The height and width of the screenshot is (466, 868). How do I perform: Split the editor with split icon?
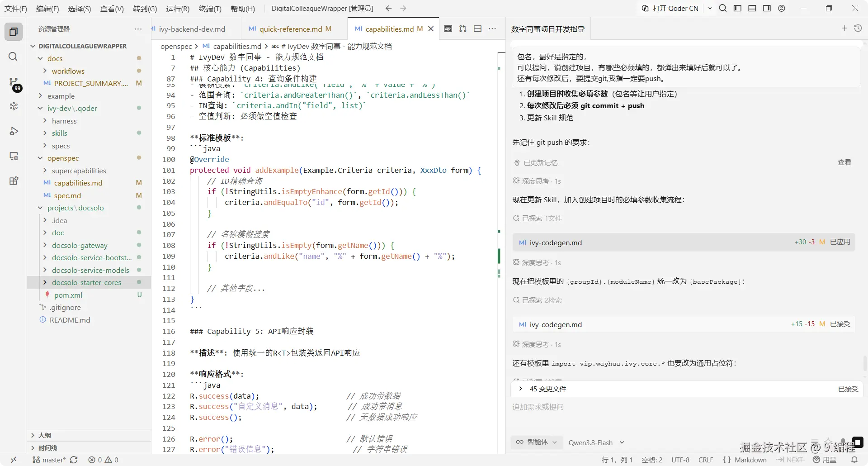pyautogui.click(x=477, y=29)
